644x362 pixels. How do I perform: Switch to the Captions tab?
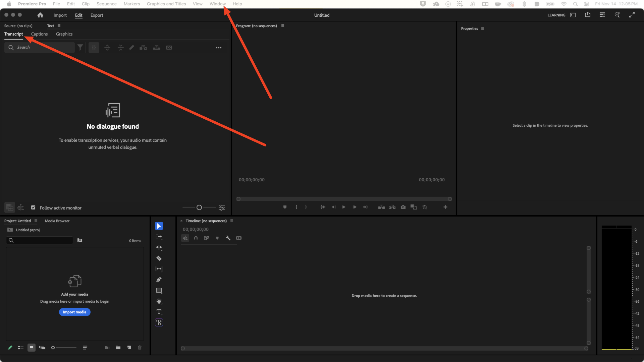[x=39, y=34]
